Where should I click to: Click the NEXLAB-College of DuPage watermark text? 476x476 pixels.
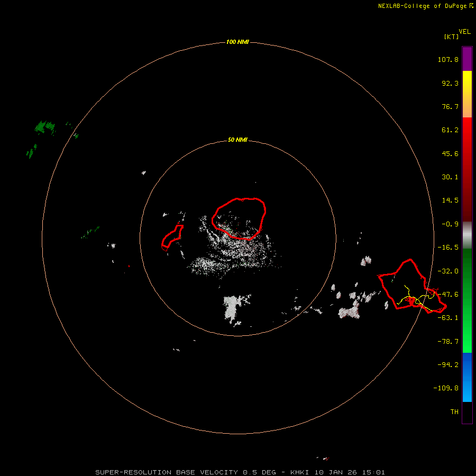(x=422, y=6)
